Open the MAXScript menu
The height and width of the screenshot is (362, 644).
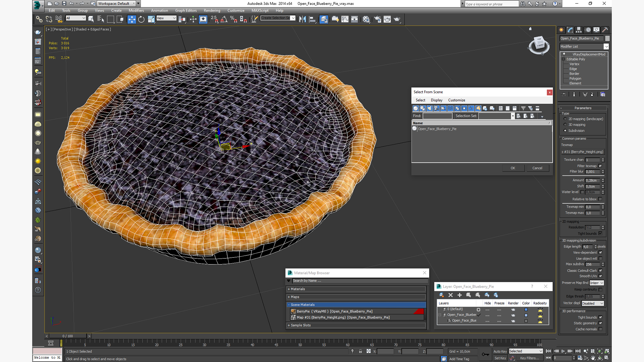pyautogui.click(x=260, y=10)
